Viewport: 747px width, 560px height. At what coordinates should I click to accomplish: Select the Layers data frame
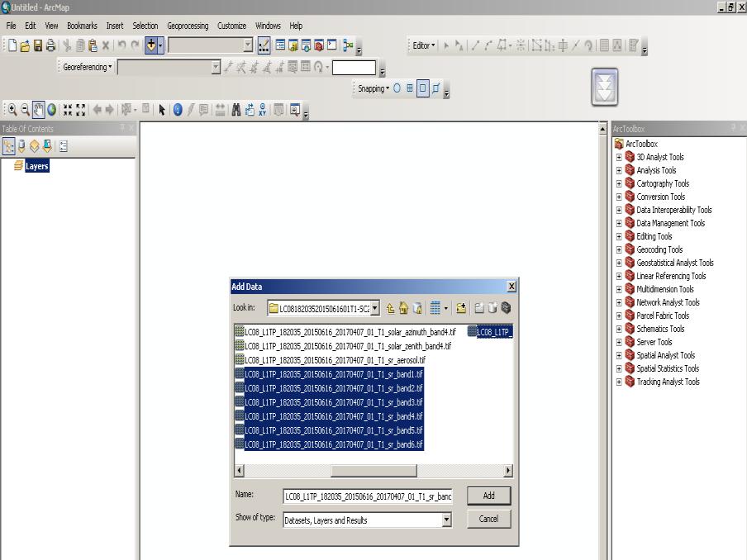pos(36,166)
